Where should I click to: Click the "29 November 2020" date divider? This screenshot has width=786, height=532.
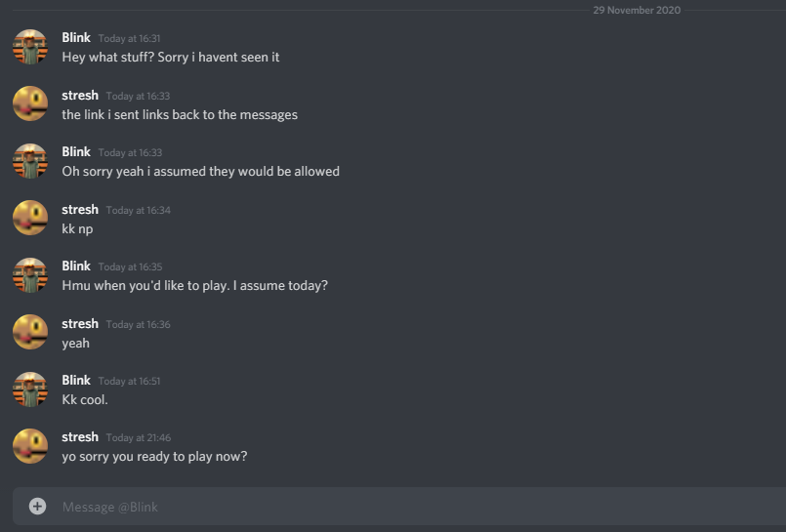[637, 10]
